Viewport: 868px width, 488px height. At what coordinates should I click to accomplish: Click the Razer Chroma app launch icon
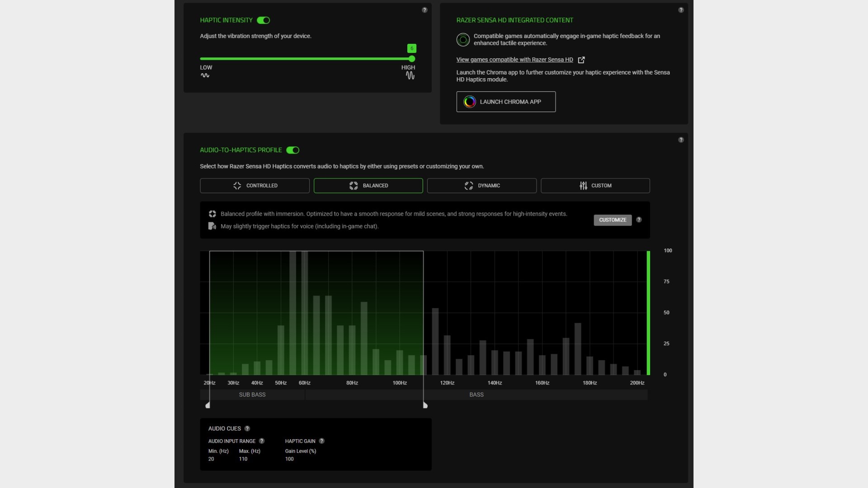coord(470,101)
